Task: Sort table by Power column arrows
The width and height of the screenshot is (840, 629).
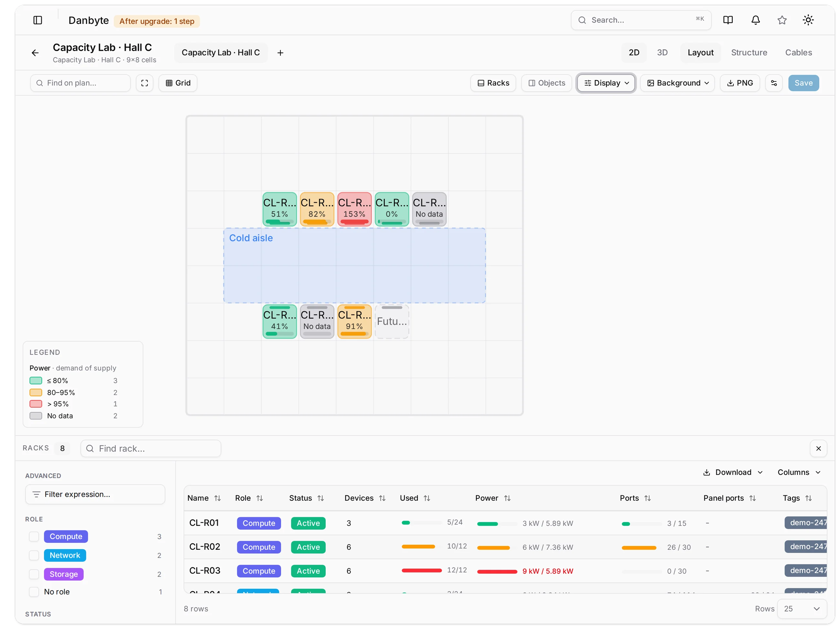Action: pos(507,498)
